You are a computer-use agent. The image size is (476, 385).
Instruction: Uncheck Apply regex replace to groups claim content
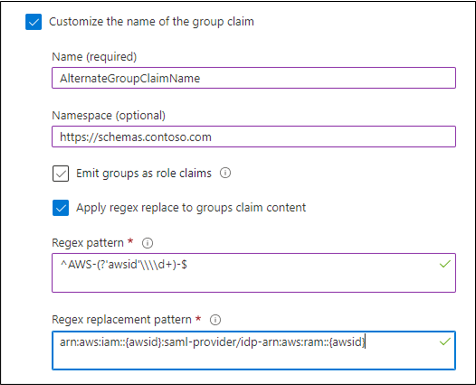[x=61, y=208]
